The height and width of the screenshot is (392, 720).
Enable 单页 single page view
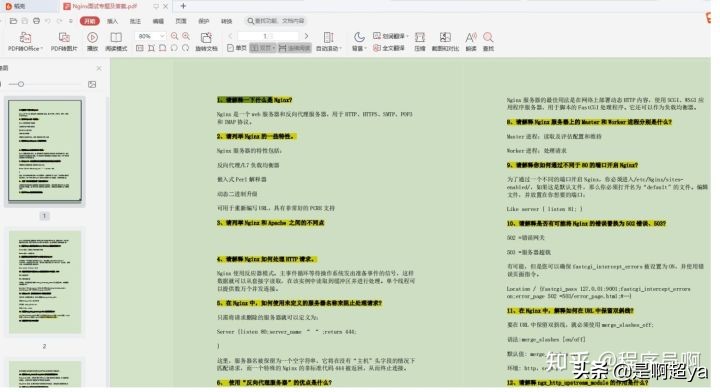237,48
